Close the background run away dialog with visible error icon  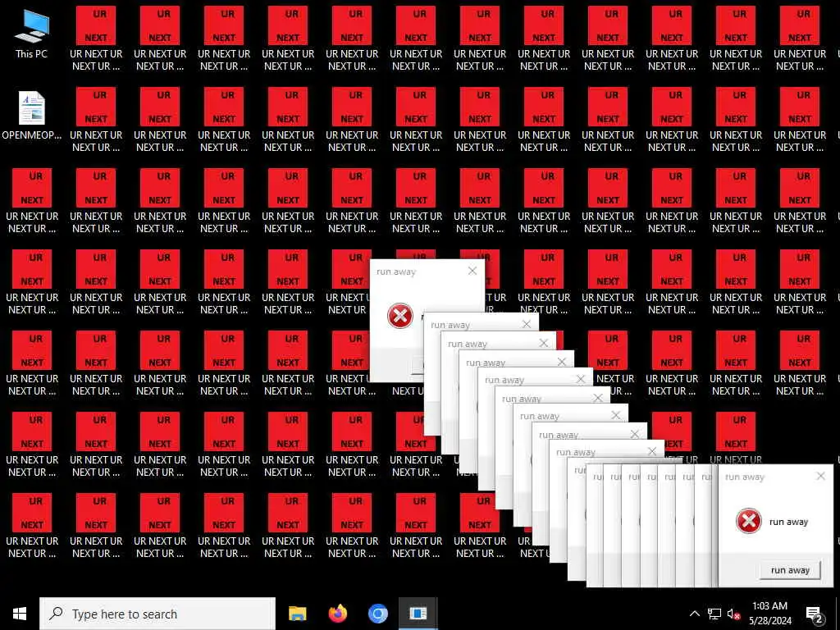[472, 271]
